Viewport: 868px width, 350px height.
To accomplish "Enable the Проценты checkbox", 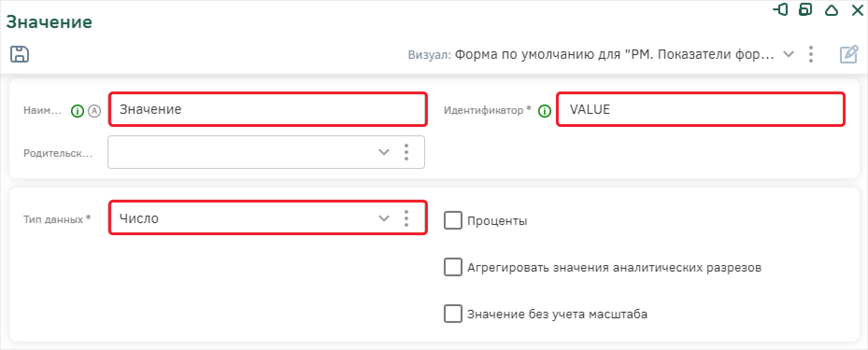I will click(453, 221).
